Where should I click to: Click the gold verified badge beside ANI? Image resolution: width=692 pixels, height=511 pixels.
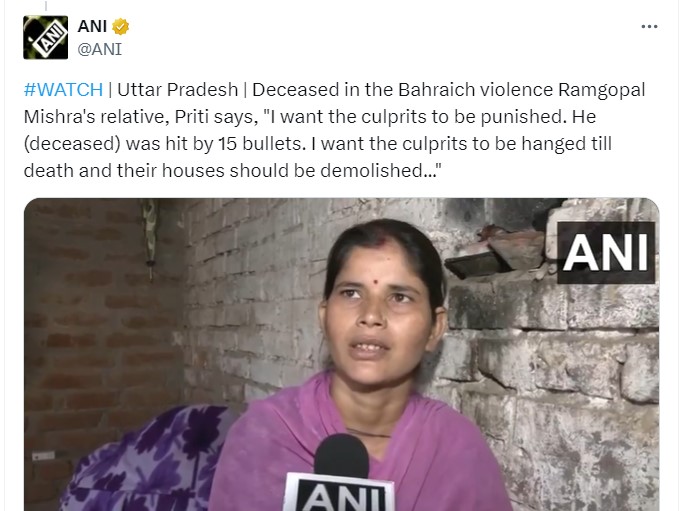[x=120, y=27]
